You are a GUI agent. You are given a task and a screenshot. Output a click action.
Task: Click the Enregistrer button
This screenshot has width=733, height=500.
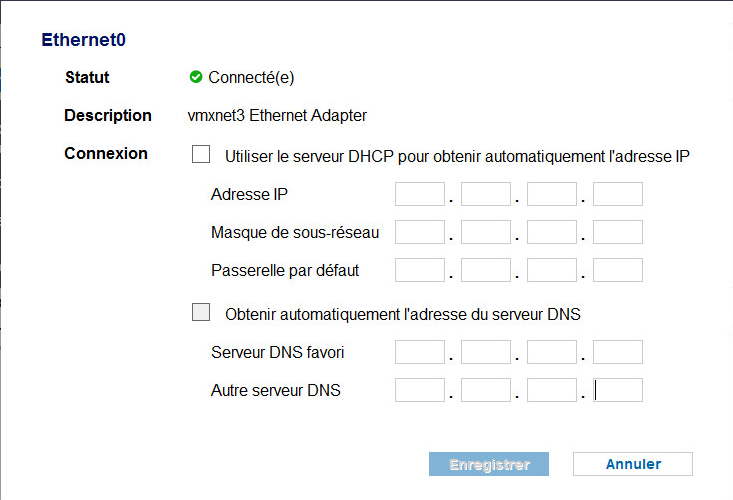(x=489, y=464)
